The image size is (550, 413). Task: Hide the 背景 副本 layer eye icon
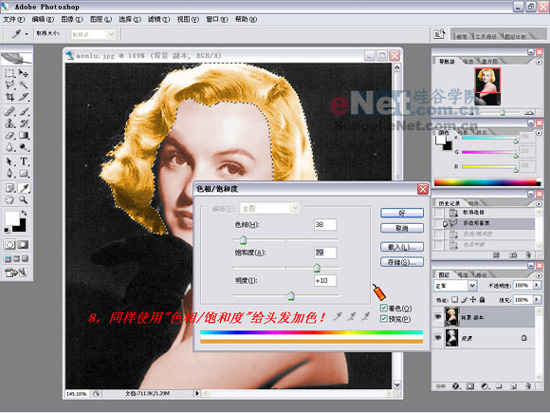pyautogui.click(x=438, y=317)
